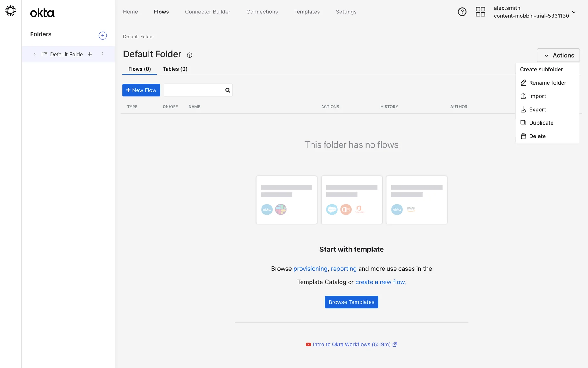Expand the Default Folder tree chevron
Screen dimensions: 588x368
tap(35, 54)
